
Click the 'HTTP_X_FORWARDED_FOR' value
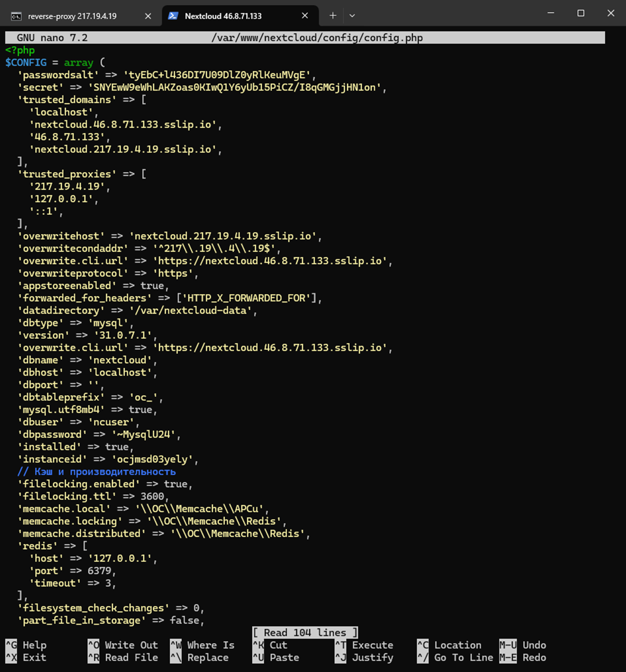(247, 298)
